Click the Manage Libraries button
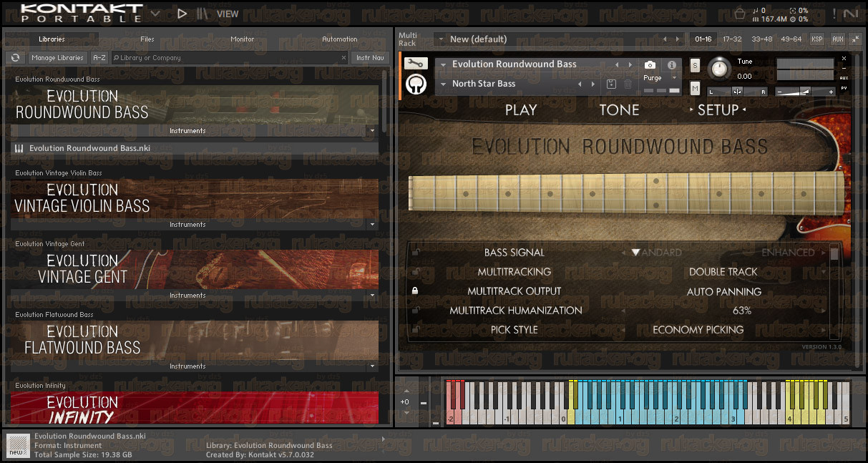 (x=58, y=58)
